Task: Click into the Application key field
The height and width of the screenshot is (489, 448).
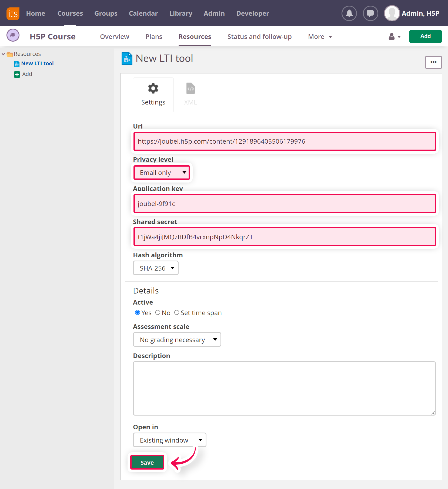Action: tap(285, 204)
